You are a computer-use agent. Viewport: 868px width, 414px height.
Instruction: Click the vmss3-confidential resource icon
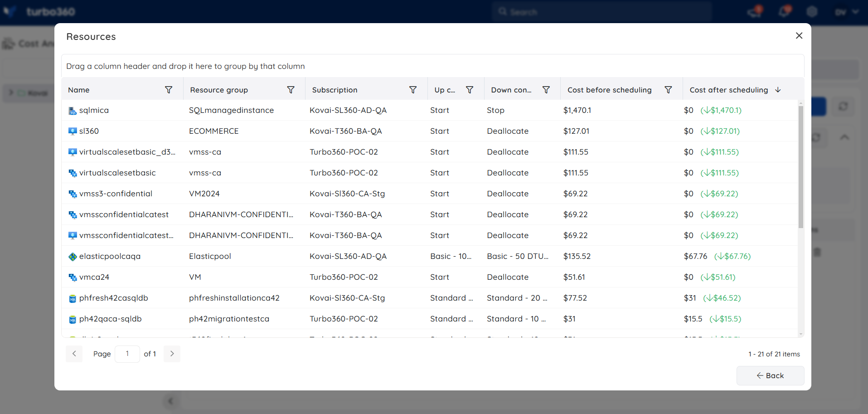(x=73, y=194)
